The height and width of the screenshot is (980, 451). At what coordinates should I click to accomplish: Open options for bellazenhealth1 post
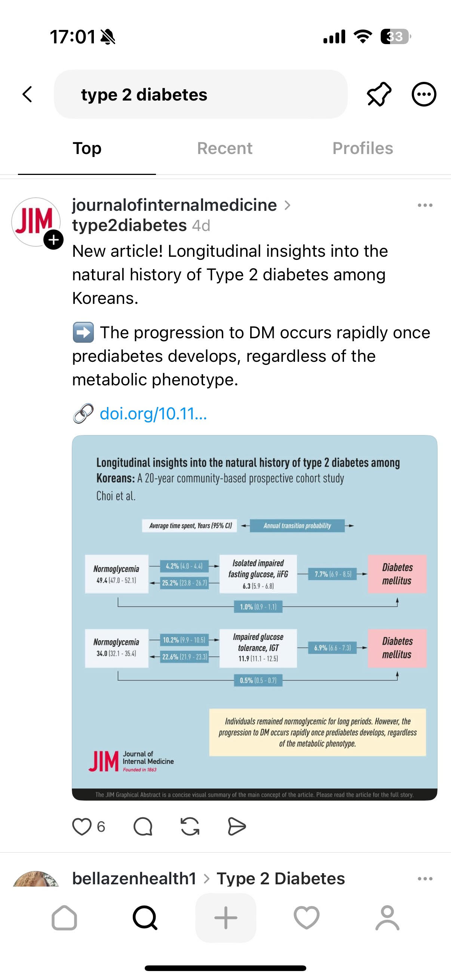pyautogui.click(x=425, y=879)
